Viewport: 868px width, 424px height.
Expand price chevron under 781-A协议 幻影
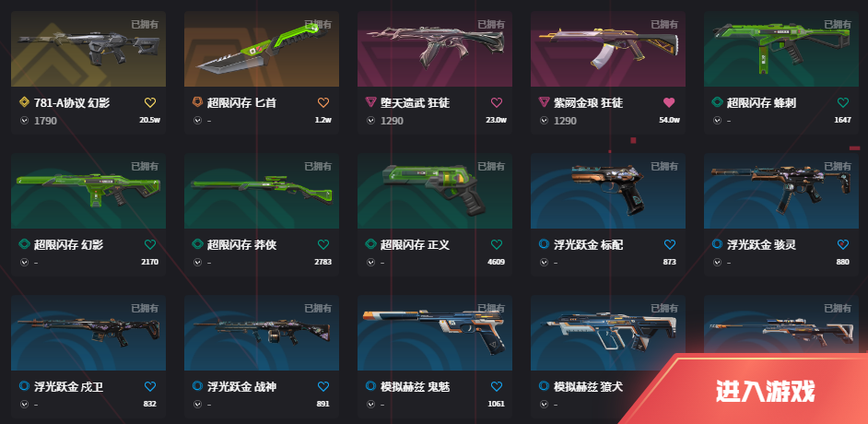pyautogui.click(x=24, y=120)
